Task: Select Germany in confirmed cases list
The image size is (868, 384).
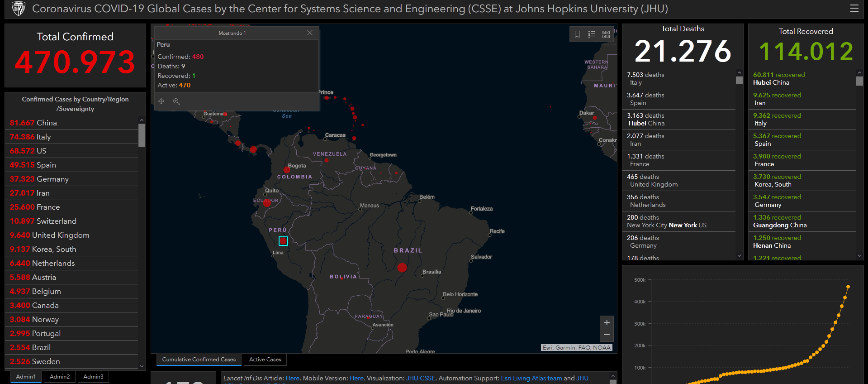Action: pyautogui.click(x=72, y=179)
